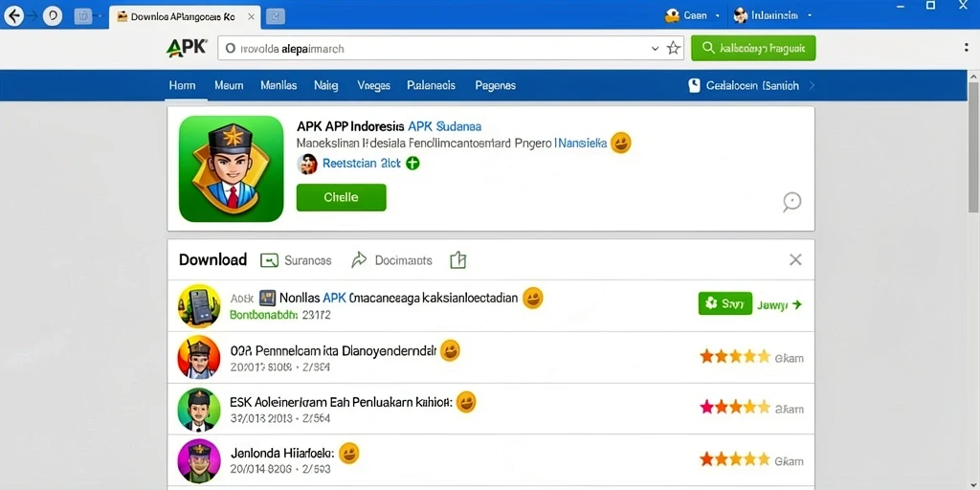Select the 'Meum' navigation tab
Image resolution: width=980 pixels, height=490 pixels.
coord(229,85)
